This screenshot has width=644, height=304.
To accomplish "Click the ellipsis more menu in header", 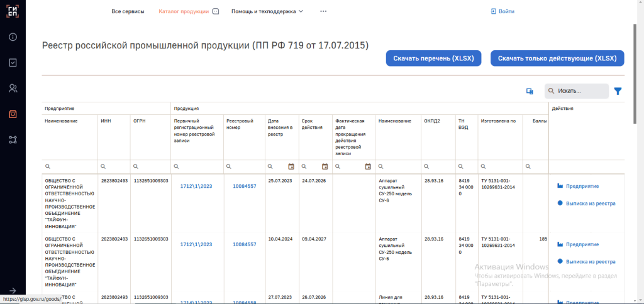I will click(323, 11).
